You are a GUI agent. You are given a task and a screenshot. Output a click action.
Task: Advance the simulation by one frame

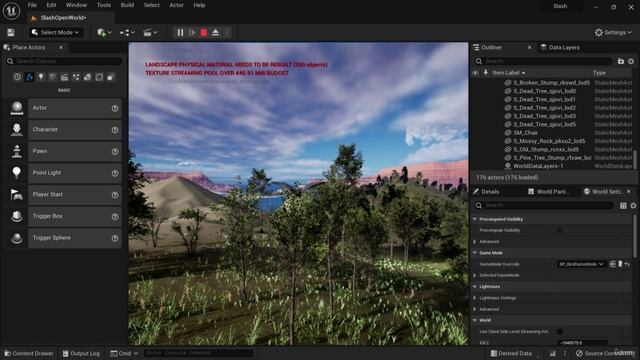point(192,32)
